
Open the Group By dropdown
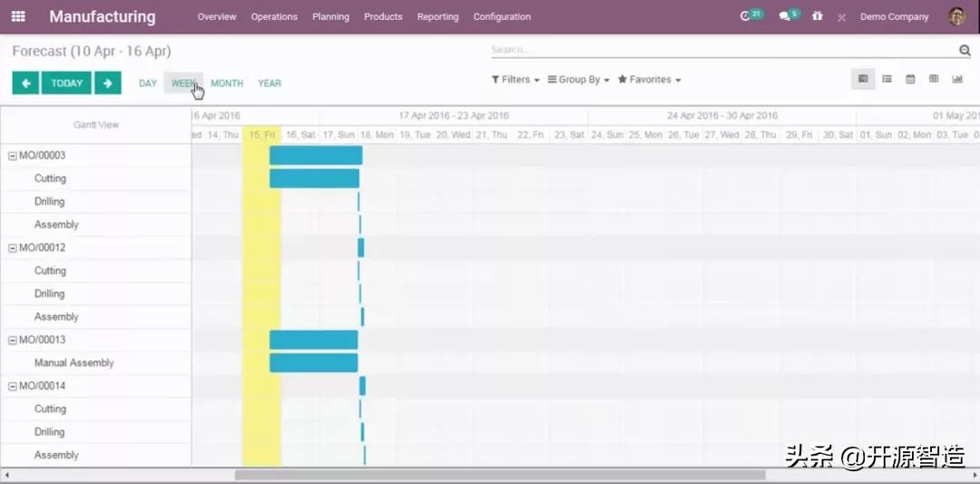point(578,79)
